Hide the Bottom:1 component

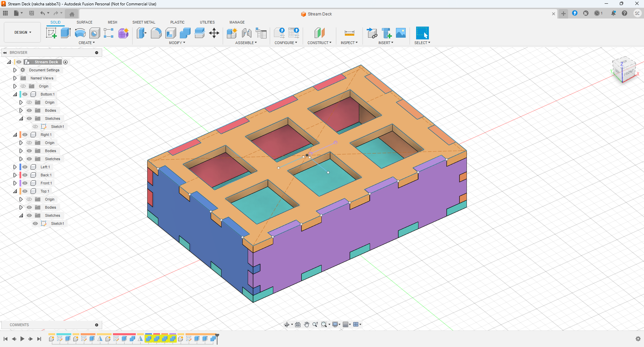coord(25,94)
